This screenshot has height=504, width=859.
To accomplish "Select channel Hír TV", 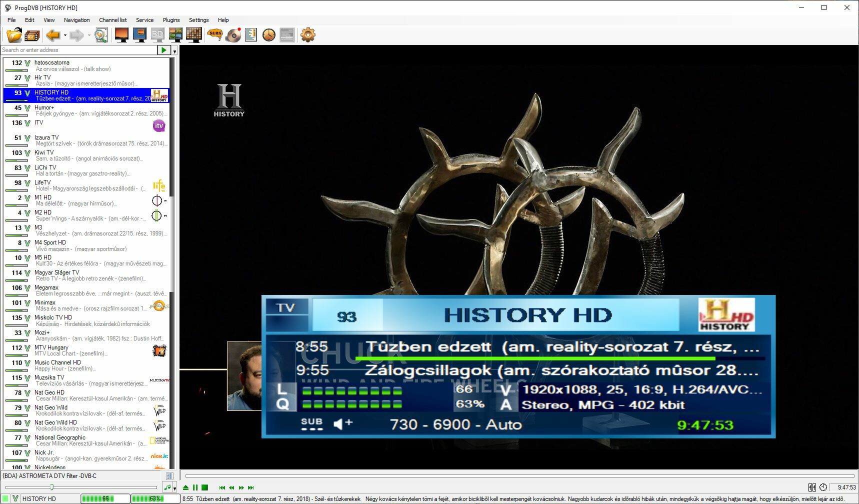I will (x=86, y=80).
